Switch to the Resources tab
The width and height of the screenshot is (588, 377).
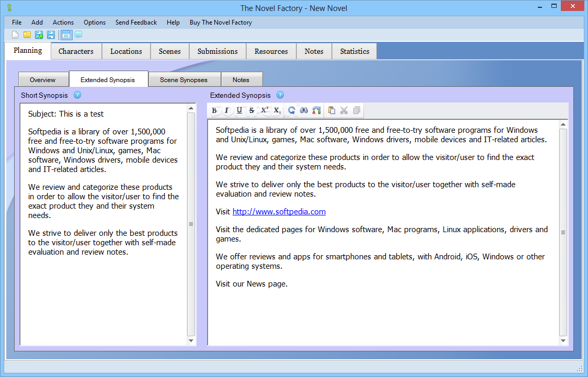(x=271, y=51)
